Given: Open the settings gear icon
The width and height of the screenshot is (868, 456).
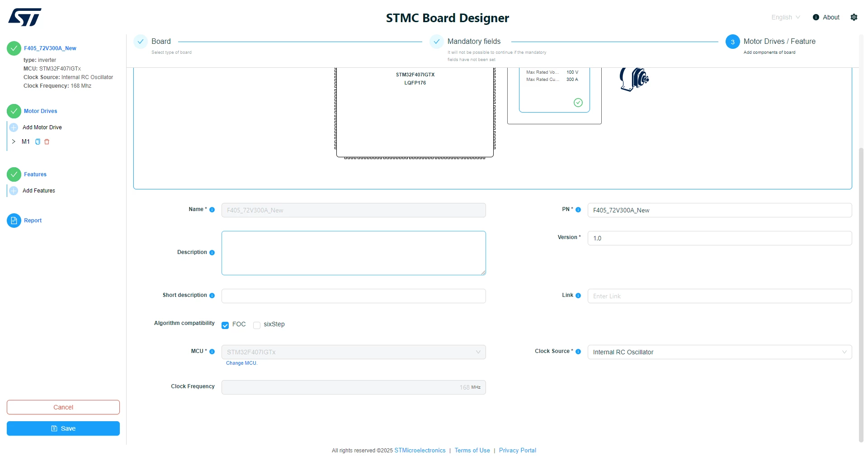Looking at the screenshot, I should click(x=854, y=17).
